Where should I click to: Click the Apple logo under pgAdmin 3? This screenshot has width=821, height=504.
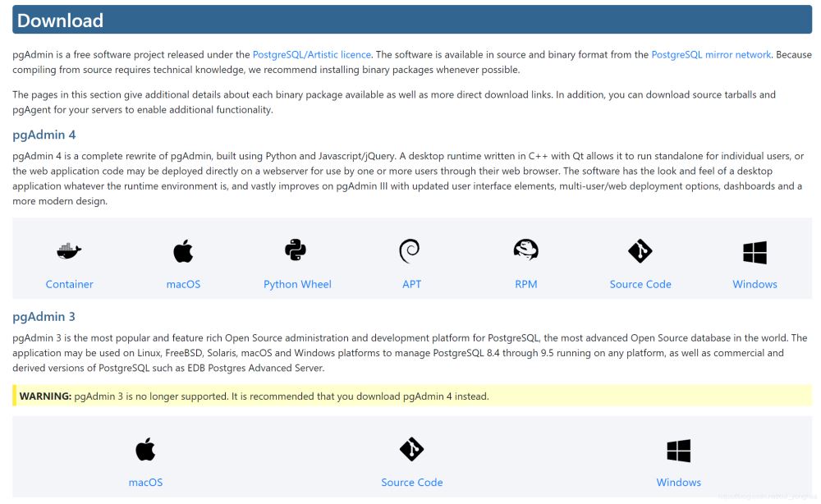[145, 450]
